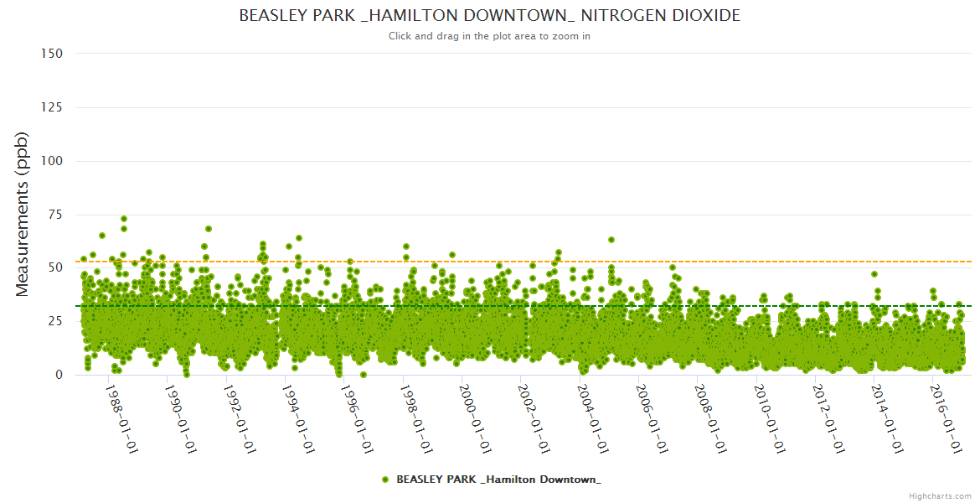
Task: Click the 75 y-axis tick label
Action: tap(55, 215)
